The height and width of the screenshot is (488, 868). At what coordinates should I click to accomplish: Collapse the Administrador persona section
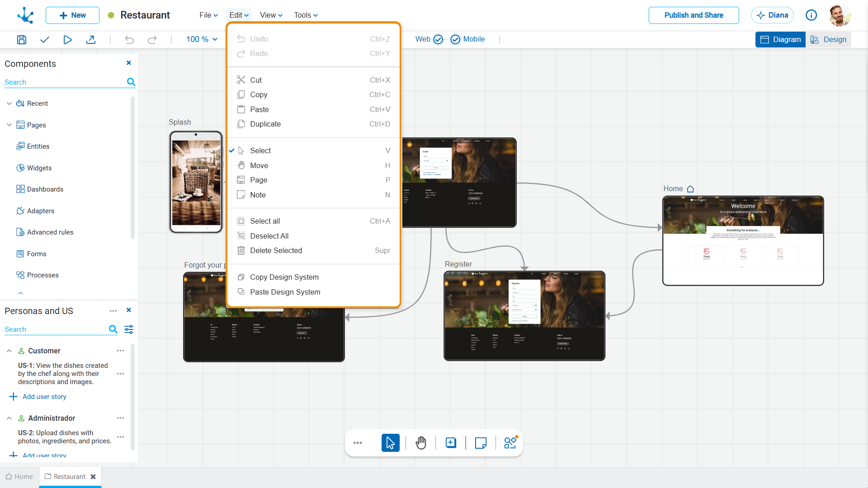[x=9, y=418]
